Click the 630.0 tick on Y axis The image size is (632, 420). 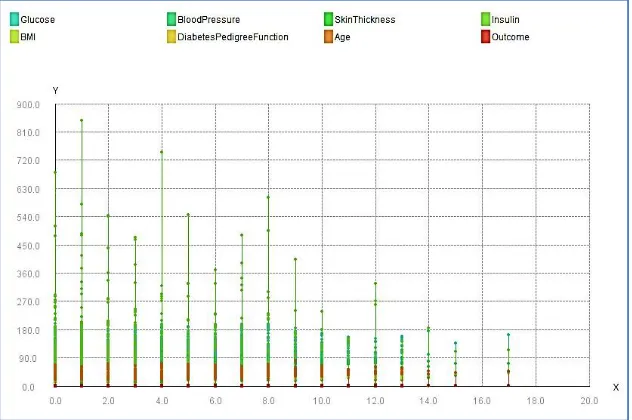28,189
